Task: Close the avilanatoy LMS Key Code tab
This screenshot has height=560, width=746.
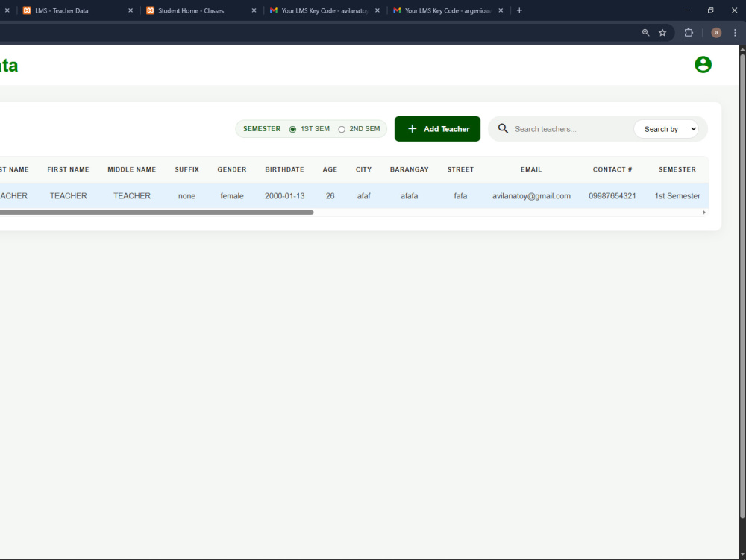Action: (x=377, y=10)
